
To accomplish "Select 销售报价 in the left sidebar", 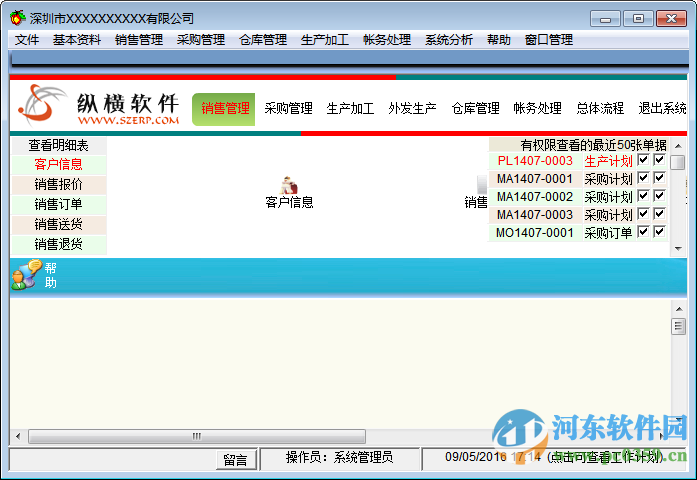I will [x=58, y=184].
